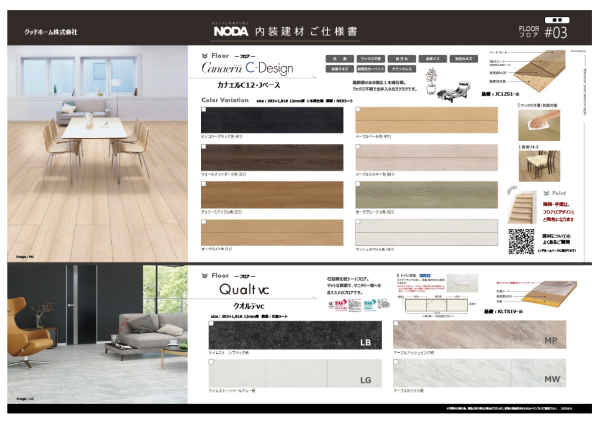Click the text beside the QR code

tap(556, 242)
